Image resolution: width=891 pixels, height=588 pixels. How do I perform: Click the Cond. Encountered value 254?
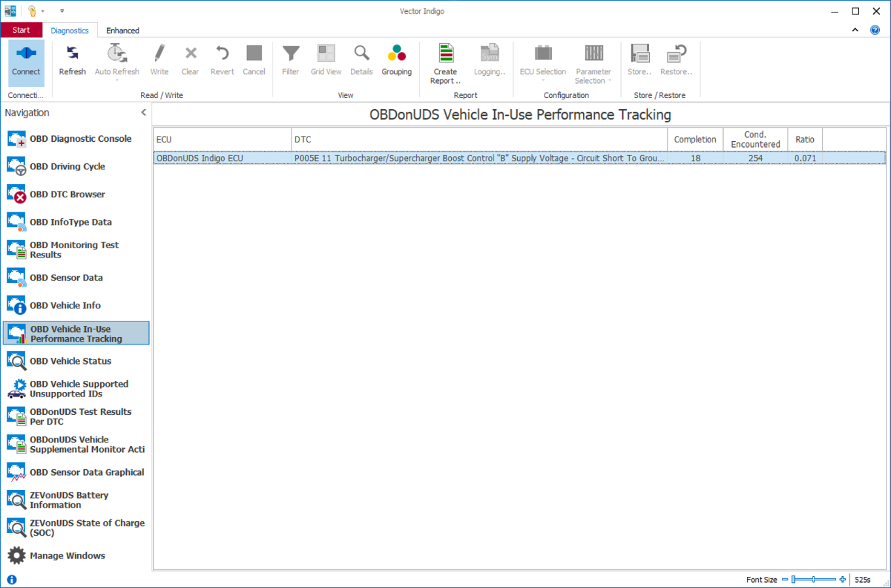point(755,158)
